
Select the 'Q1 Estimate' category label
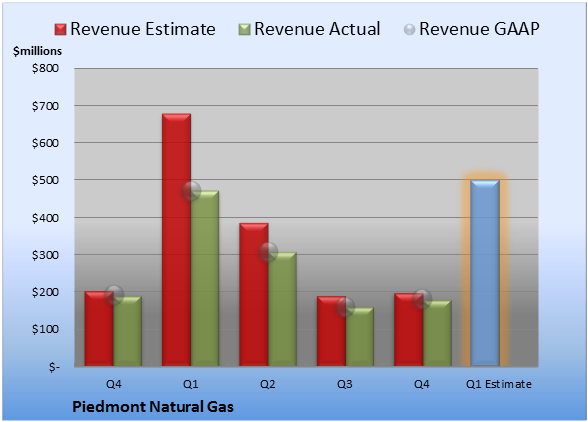click(x=499, y=384)
